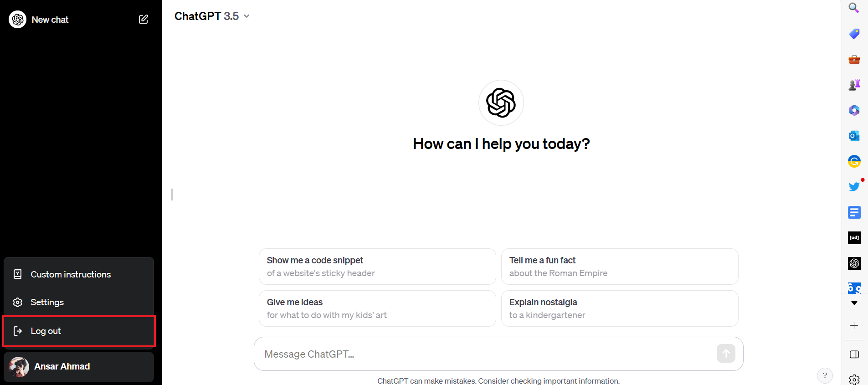Open the Games chess icon in the sidebar
Image resolution: width=868 pixels, height=385 pixels.
(x=854, y=85)
